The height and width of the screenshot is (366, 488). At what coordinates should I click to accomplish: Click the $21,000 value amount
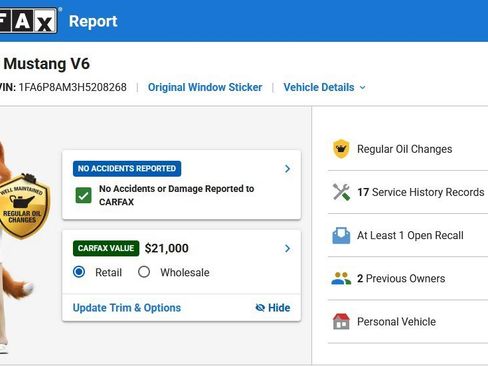(167, 248)
